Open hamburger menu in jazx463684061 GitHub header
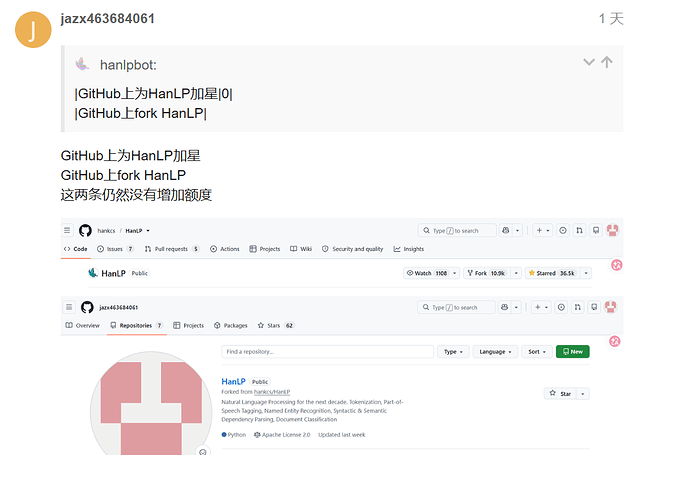690x485 pixels. coord(69,307)
